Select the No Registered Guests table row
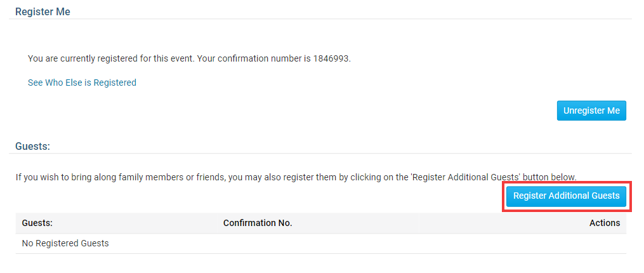 click(x=65, y=243)
